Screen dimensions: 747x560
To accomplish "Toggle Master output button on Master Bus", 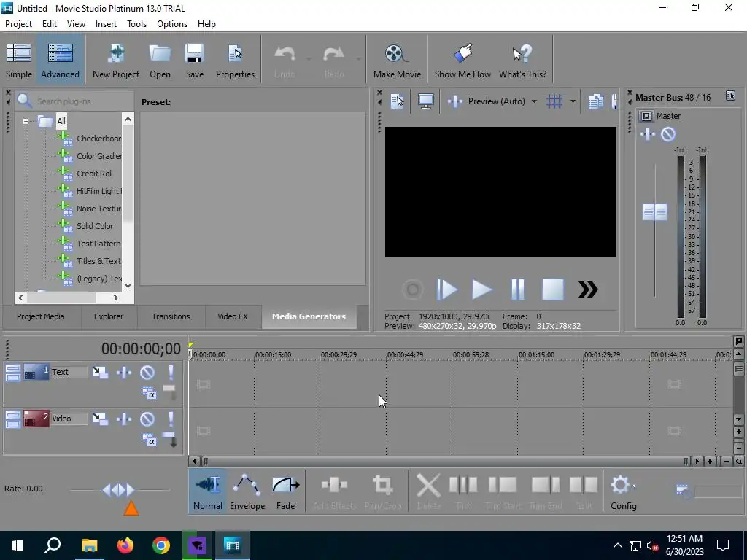I will (x=646, y=116).
